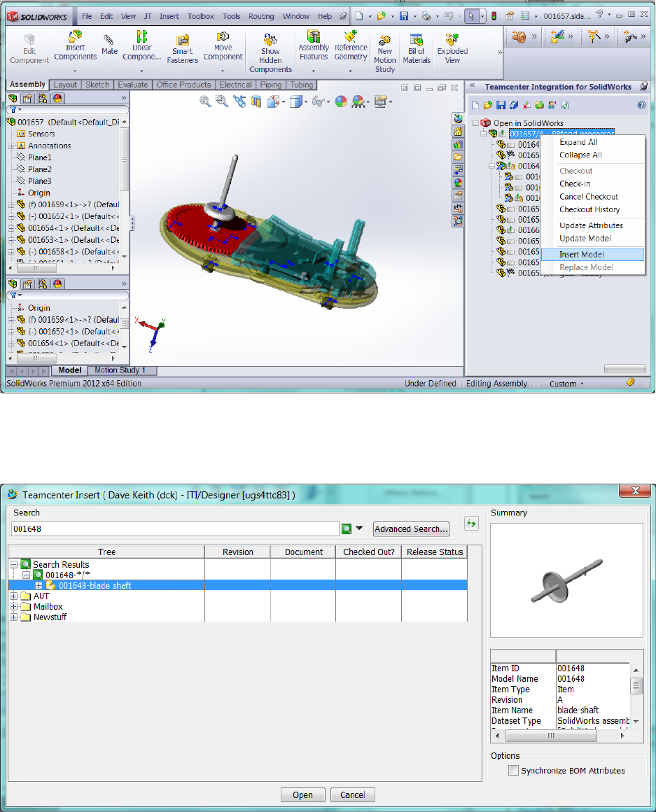This screenshot has width=656, height=812.
Task: Click the Edit Appearance color sphere in view toolbar
Action: [341, 101]
